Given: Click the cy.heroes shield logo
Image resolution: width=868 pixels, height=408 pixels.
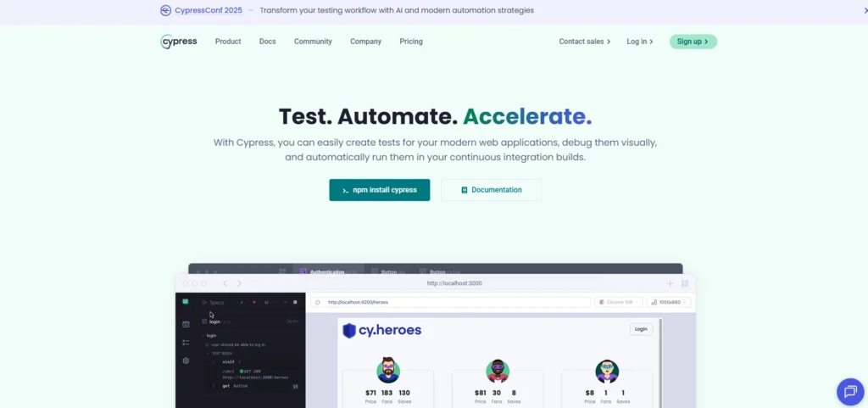Looking at the screenshot, I should (x=348, y=331).
